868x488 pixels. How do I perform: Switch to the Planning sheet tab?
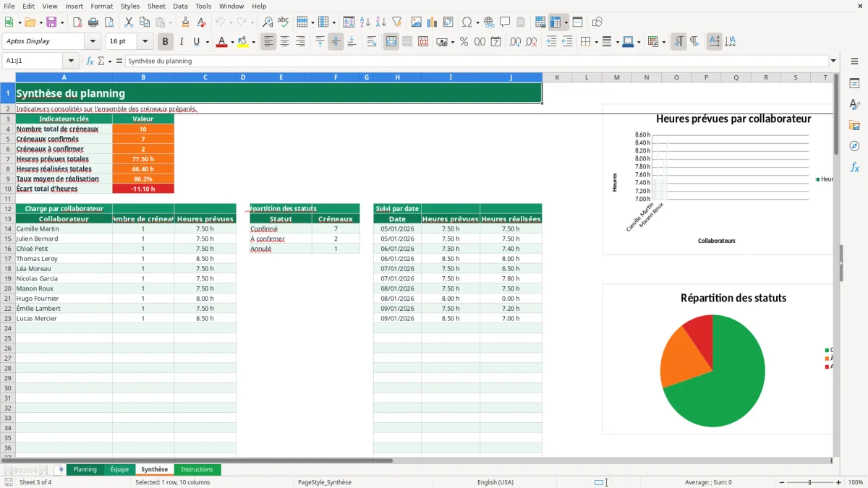pos(85,470)
